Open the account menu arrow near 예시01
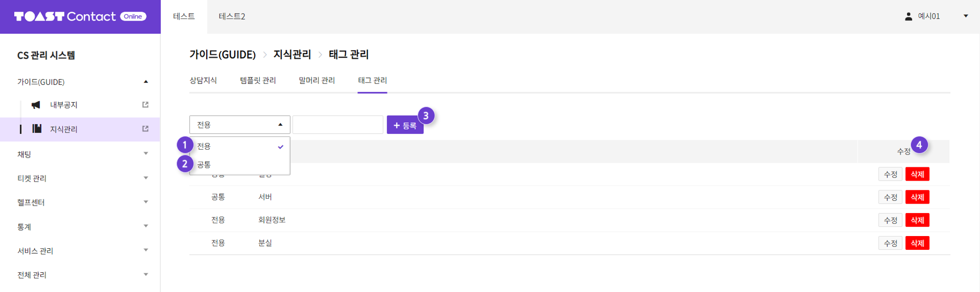Image resolution: width=980 pixels, height=292 pixels. tap(966, 16)
